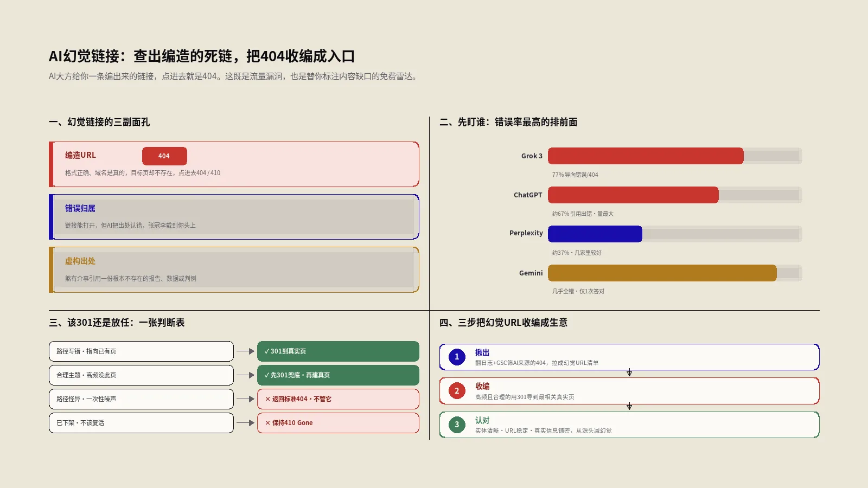Click the red step circle numbered 2
Image resolution: width=868 pixels, height=488 pixels.
457,391
